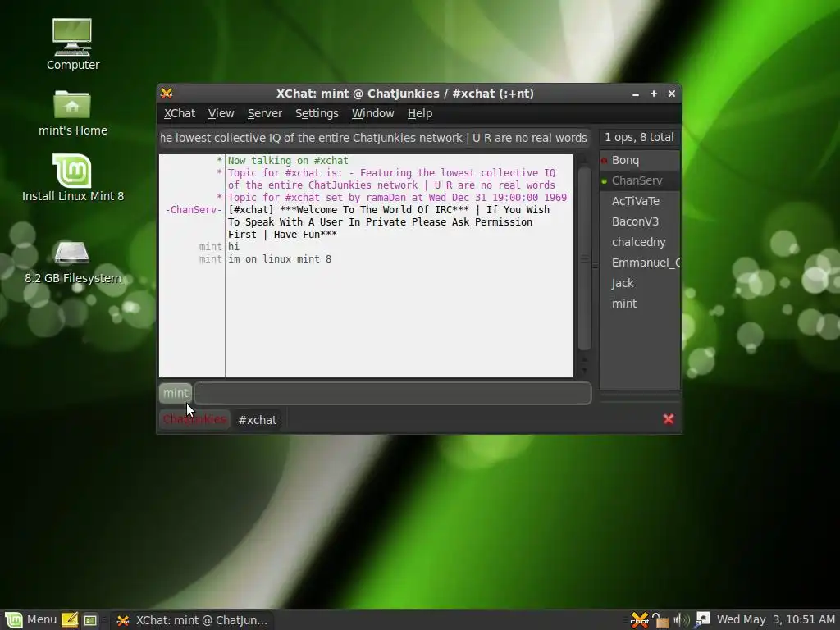Open the Linux Mint Menu button
Image resolution: width=840 pixels, height=630 pixels.
[31, 620]
